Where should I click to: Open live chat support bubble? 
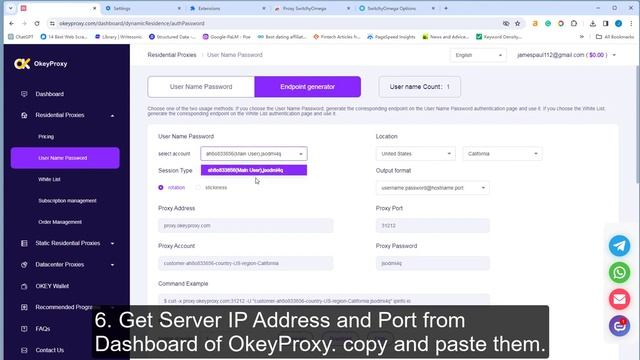pos(619,326)
